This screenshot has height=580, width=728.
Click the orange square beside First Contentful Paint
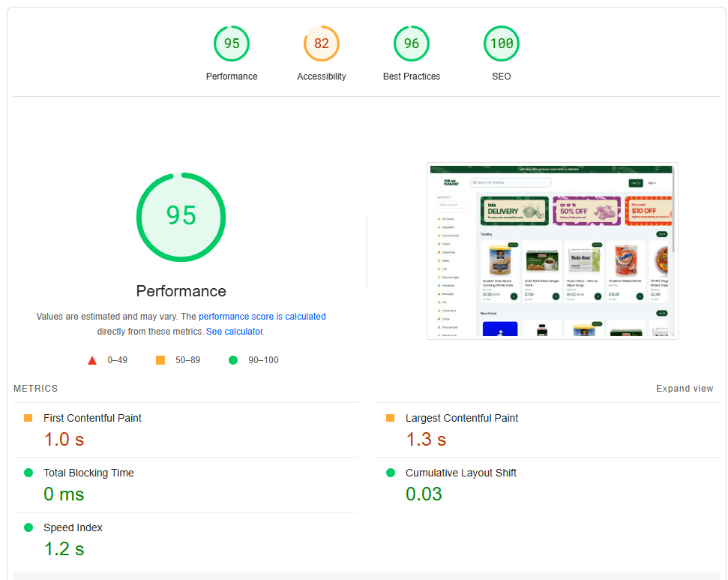point(28,418)
